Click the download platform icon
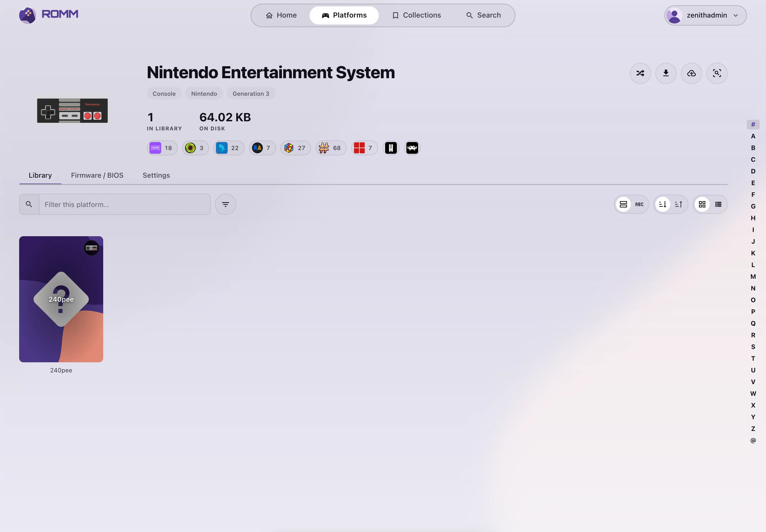This screenshot has width=766, height=532. point(666,73)
